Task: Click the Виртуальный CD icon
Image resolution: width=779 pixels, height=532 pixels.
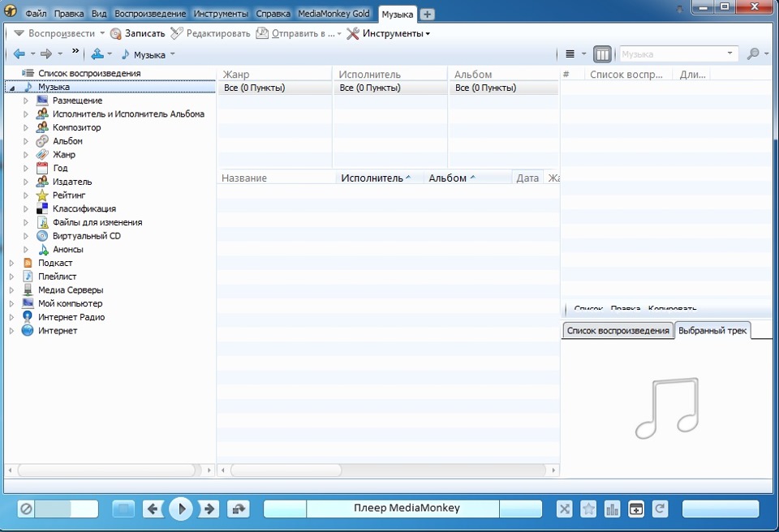Action: tap(42, 236)
